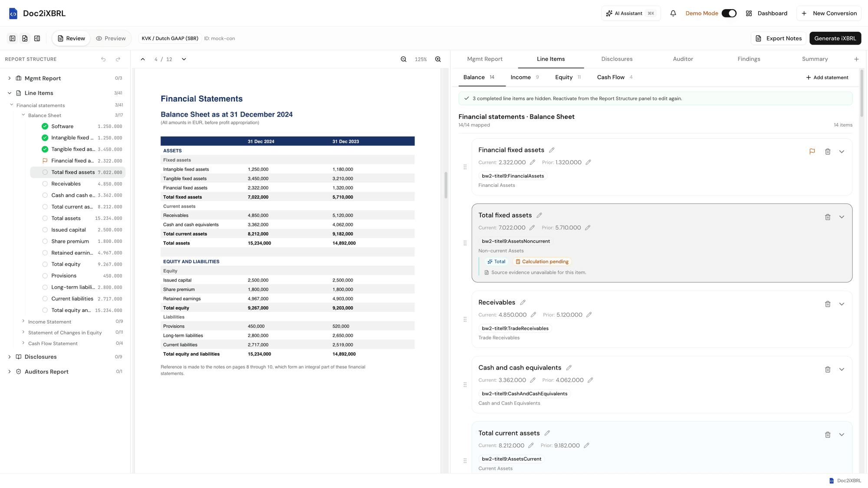Switch to Review mode

tap(71, 39)
